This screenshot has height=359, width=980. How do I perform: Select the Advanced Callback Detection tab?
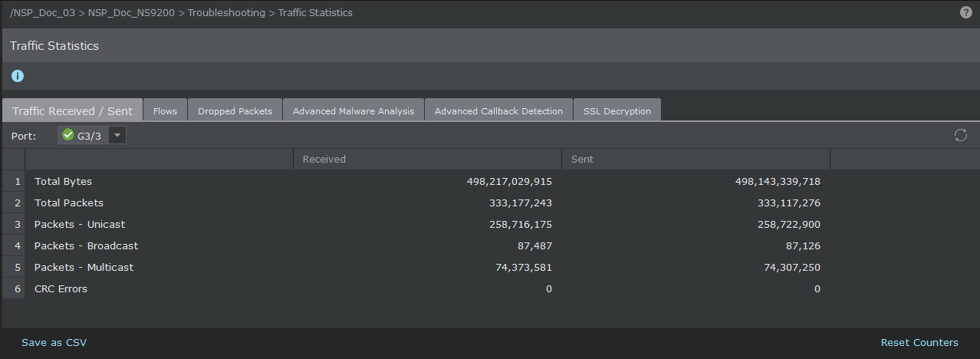click(x=498, y=110)
